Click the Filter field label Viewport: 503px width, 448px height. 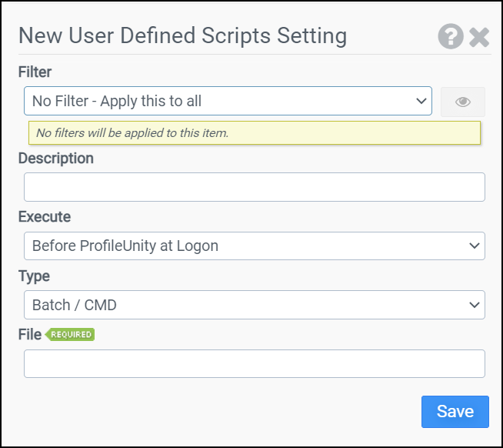pos(35,72)
